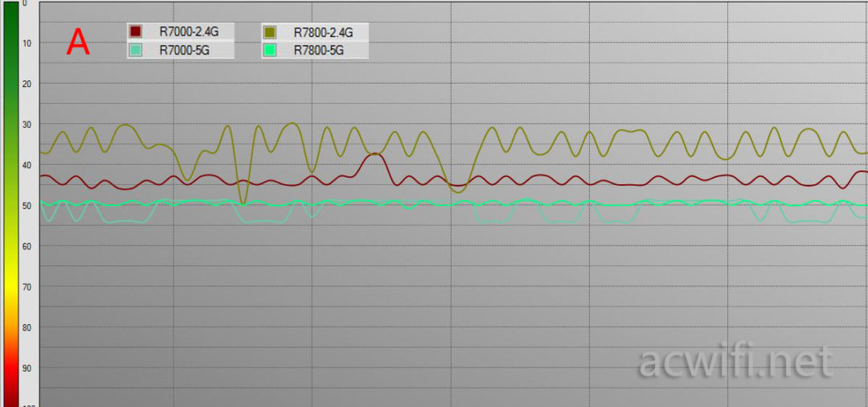Select the dark red R7000-2.4G legend swatch
This screenshot has width=868, height=407.
[135, 31]
